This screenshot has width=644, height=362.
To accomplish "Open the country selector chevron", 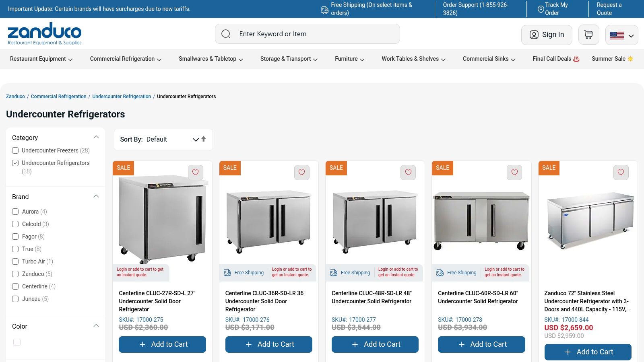I will tap(631, 36).
